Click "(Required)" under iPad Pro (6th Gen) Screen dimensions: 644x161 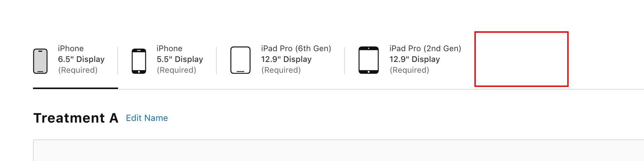pos(281,70)
